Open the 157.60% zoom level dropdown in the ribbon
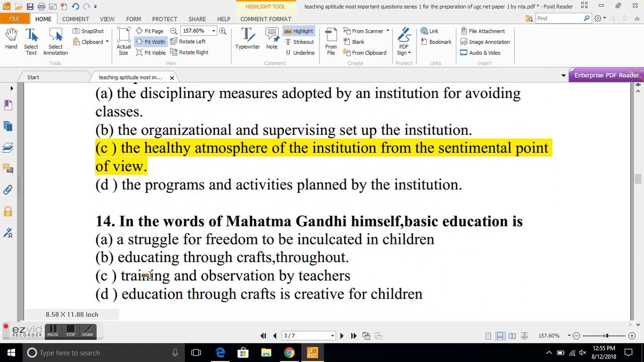 (x=213, y=31)
